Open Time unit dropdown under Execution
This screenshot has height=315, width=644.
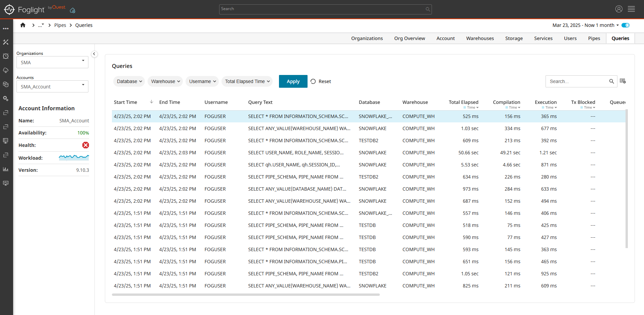point(549,108)
